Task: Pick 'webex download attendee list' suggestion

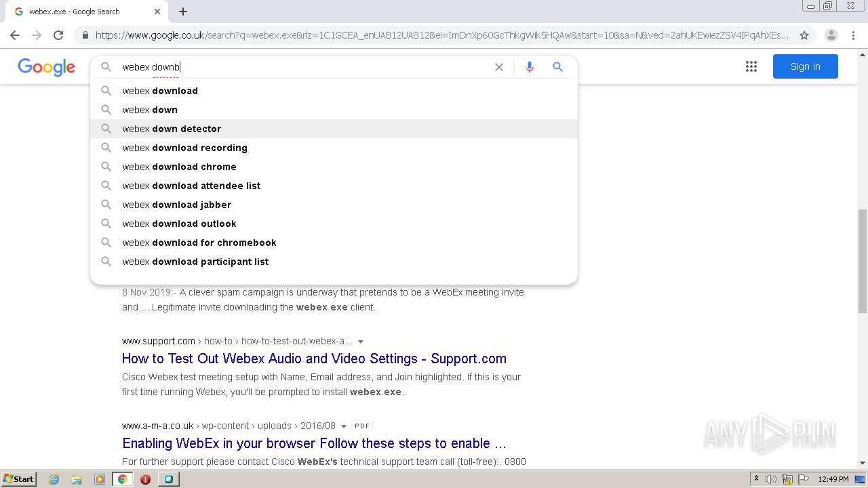Action: click(x=334, y=186)
